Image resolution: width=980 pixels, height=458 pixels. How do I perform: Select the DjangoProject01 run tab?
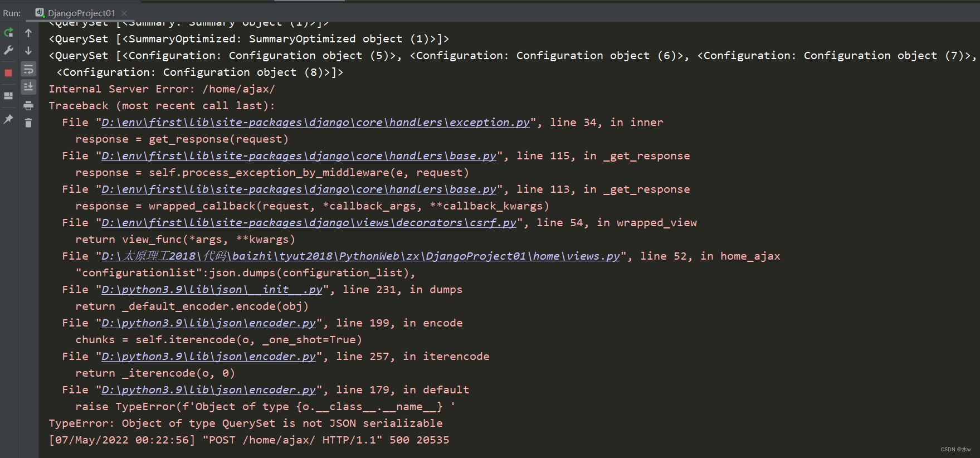point(81,13)
